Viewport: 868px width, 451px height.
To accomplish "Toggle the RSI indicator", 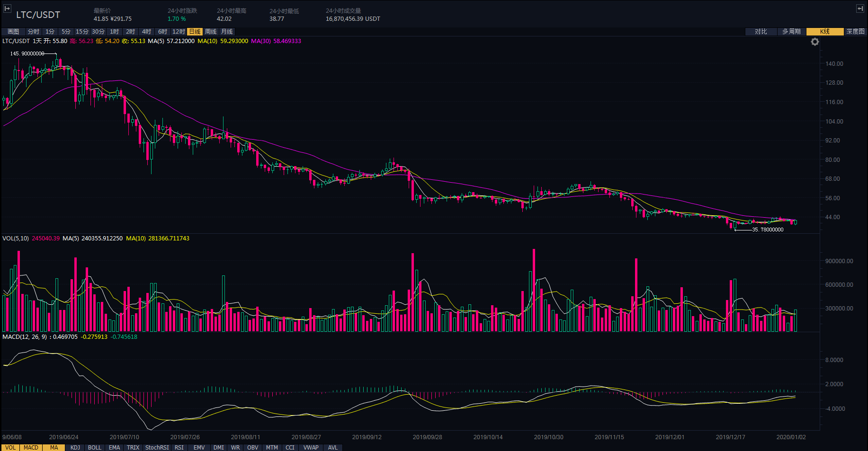I will tap(179, 448).
